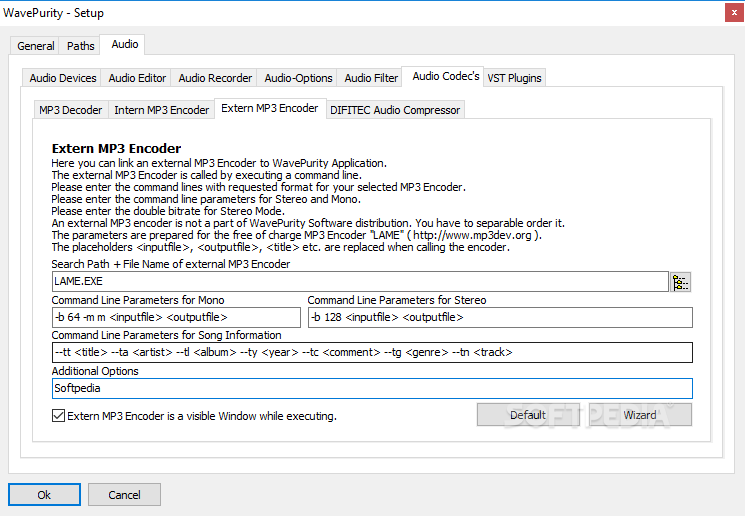Image resolution: width=745 pixels, height=516 pixels.
Task: Open the Audio Devices tab
Action: coord(63,78)
